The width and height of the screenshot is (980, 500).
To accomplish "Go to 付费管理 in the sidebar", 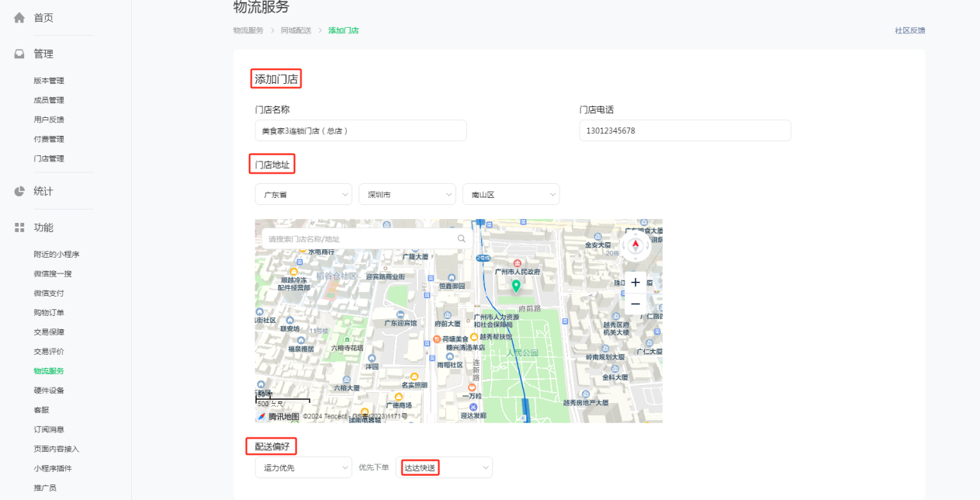I will click(x=49, y=139).
